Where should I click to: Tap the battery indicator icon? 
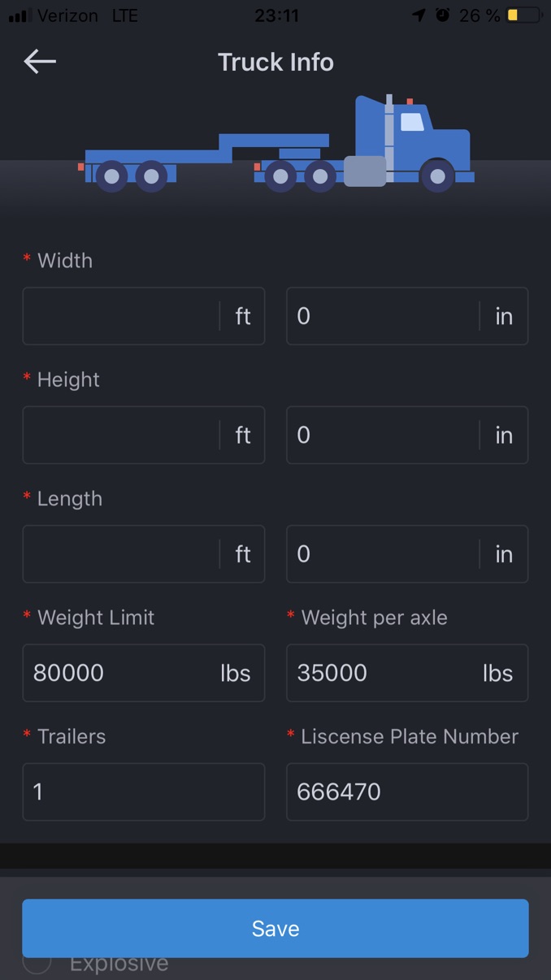[524, 15]
